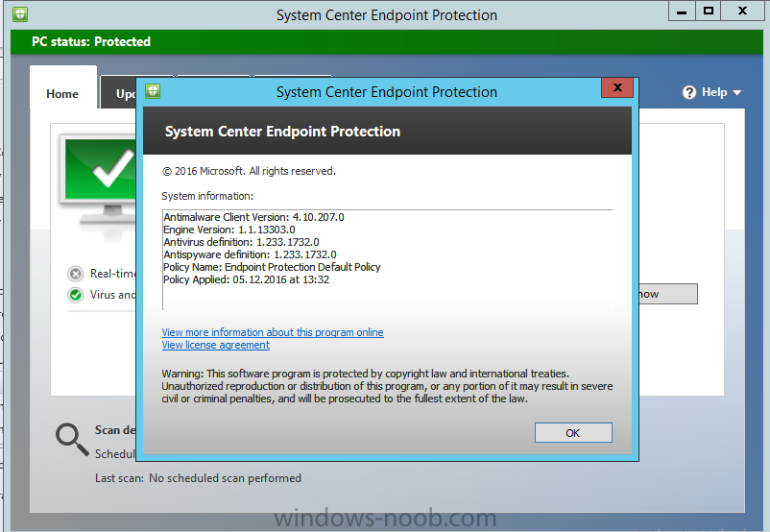Click the dialog heading 'System Center Endpoint Protection'
Screen dimensions: 770x532
(283, 132)
